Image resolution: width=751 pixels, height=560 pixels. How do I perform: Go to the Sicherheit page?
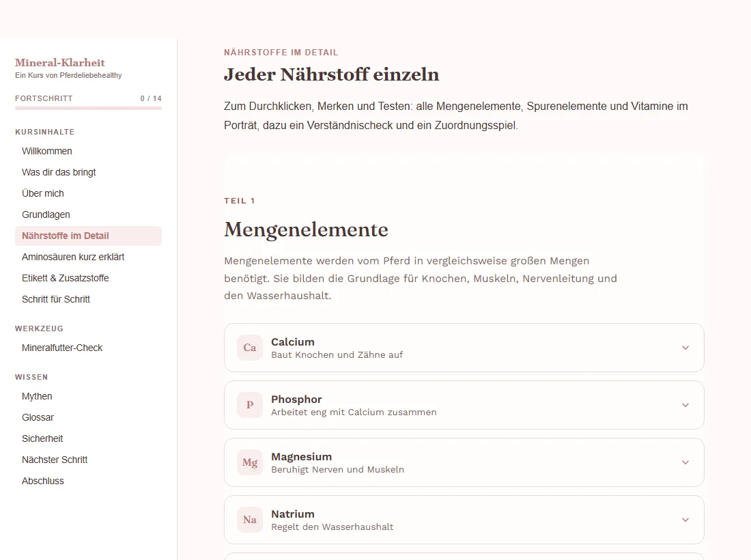point(88,438)
